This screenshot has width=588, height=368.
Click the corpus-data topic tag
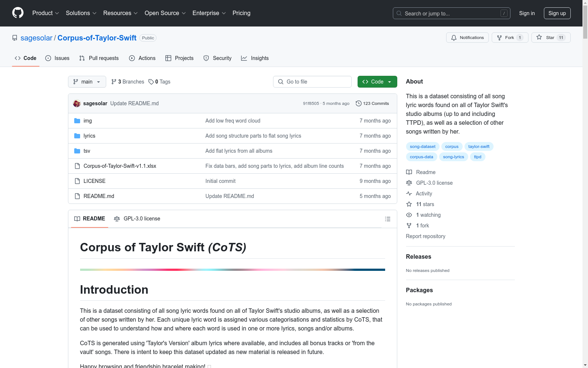[422, 157]
